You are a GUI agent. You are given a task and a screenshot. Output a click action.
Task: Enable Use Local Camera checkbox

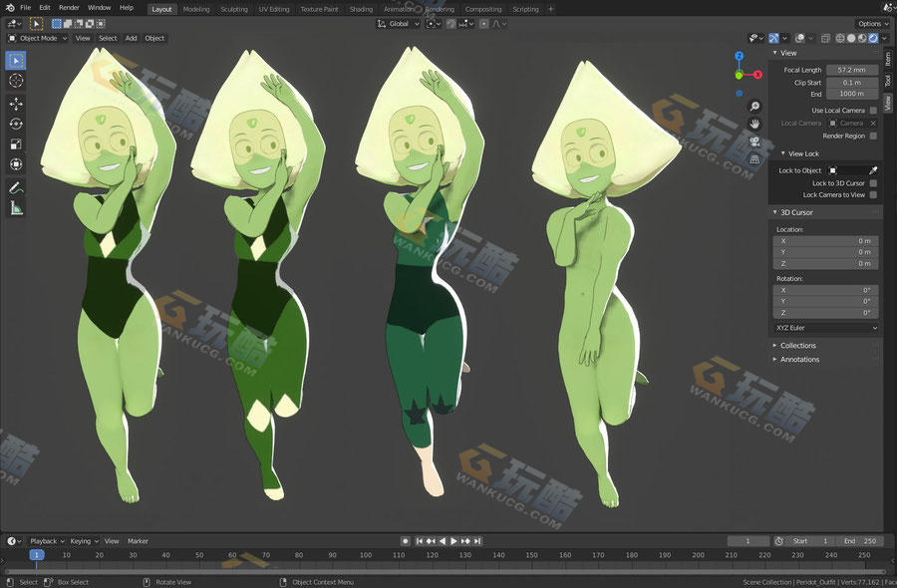[x=873, y=111]
